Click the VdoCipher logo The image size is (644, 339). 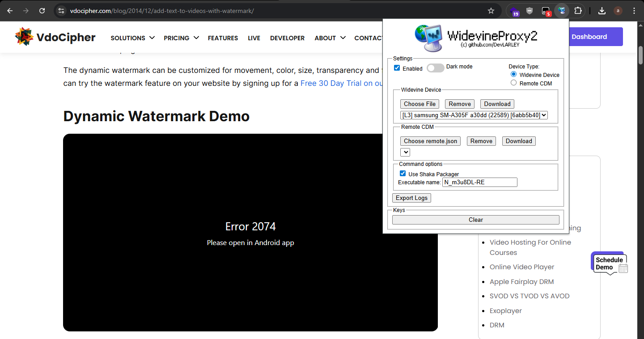55,37
